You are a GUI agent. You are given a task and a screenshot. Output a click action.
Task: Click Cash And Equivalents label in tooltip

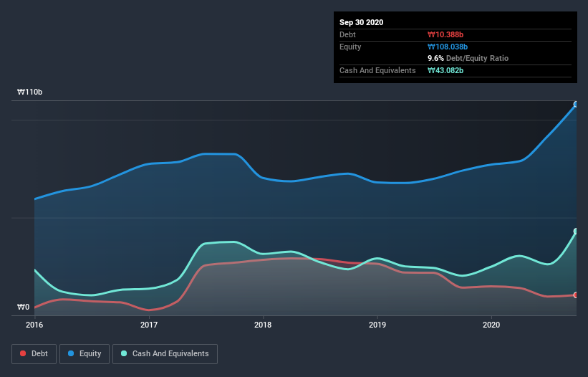[377, 70]
